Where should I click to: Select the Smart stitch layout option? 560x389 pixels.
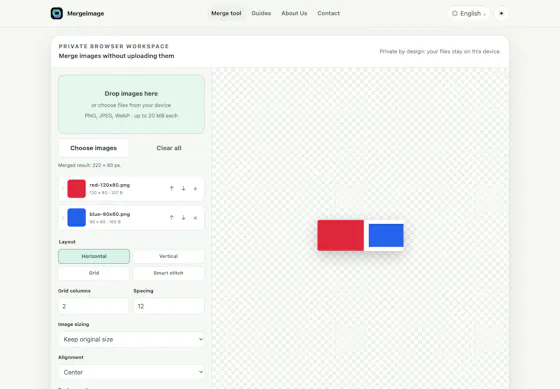click(x=169, y=273)
